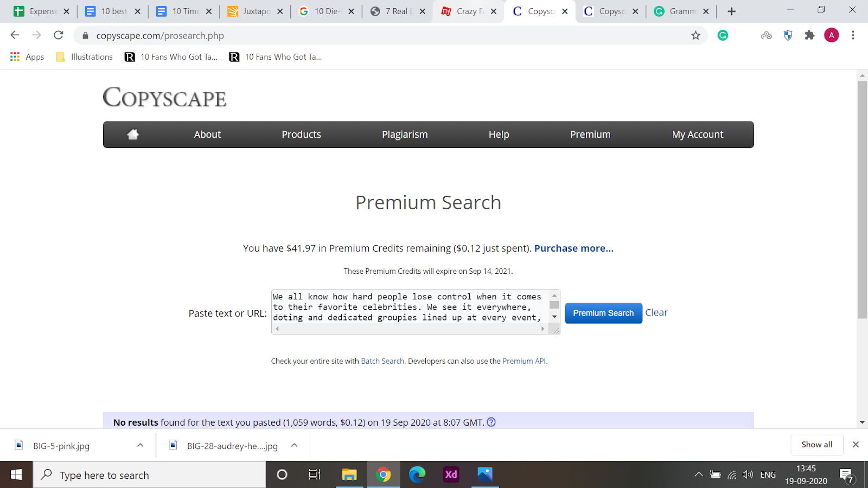This screenshot has width=868, height=488.
Task: Open File Explorer from the taskbar
Action: click(x=349, y=475)
